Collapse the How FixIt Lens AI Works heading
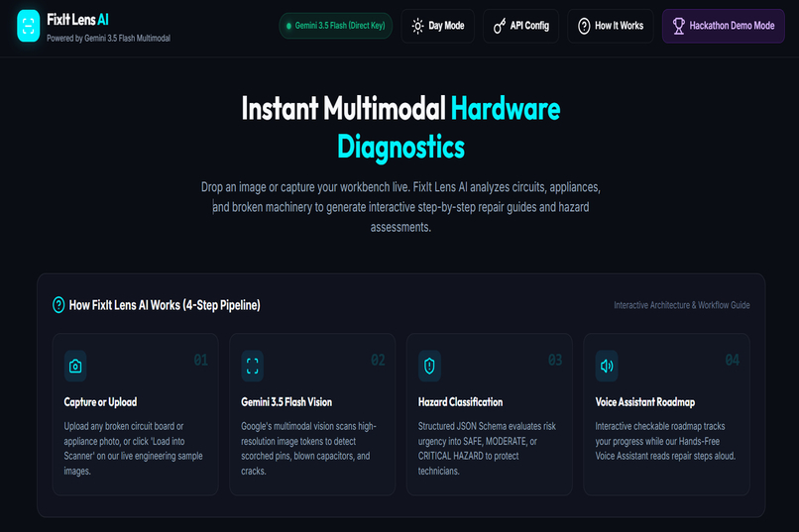 click(x=165, y=305)
